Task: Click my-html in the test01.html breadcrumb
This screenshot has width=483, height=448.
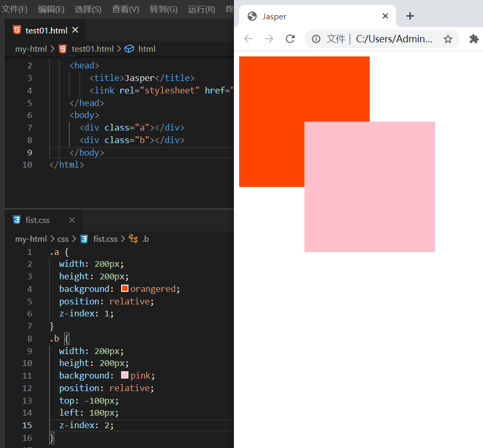Action: pos(31,49)
